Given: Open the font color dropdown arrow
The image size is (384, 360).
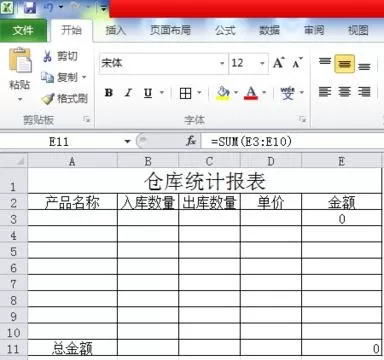Looking at the screenshot, I should click(x=264, y=93).
